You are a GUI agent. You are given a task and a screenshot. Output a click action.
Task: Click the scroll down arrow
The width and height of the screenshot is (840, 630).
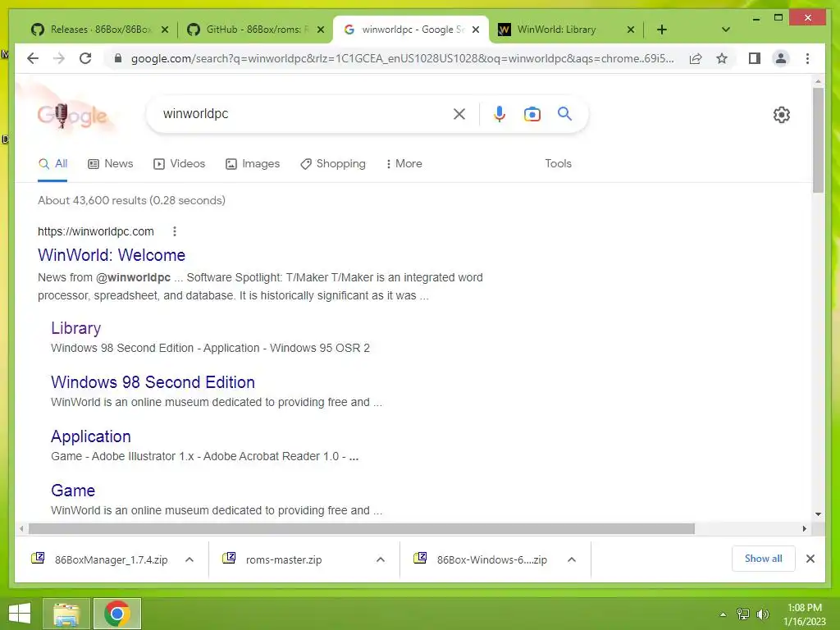pos(818,514)
